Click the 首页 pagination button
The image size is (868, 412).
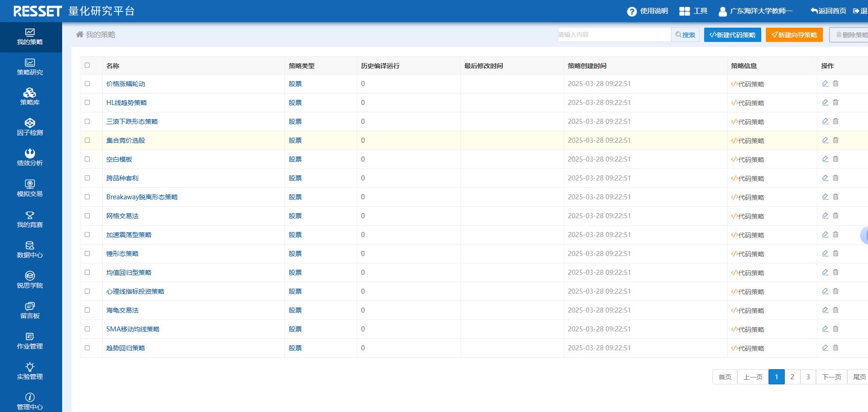pyautogui.click(x=725, y=377)
